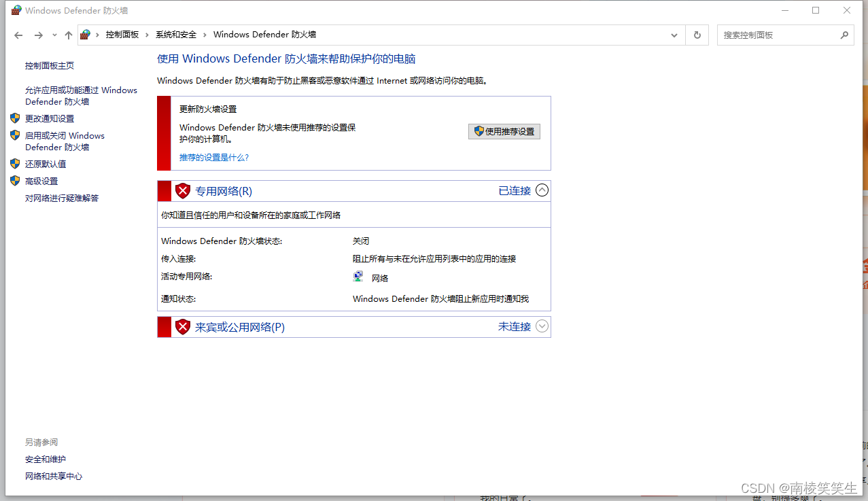The image size is (868, 501).
Task: Focus the 搜索控制面板 search box
Action: [x=785, y=35]
